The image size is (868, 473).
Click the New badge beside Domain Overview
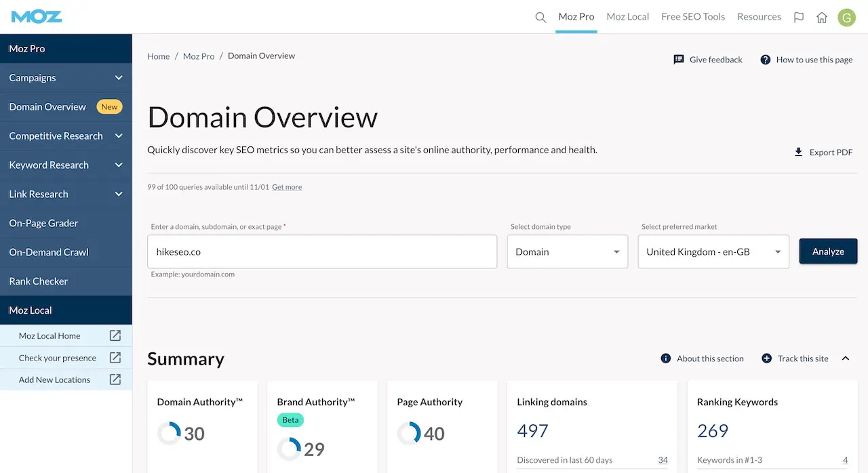109,107
